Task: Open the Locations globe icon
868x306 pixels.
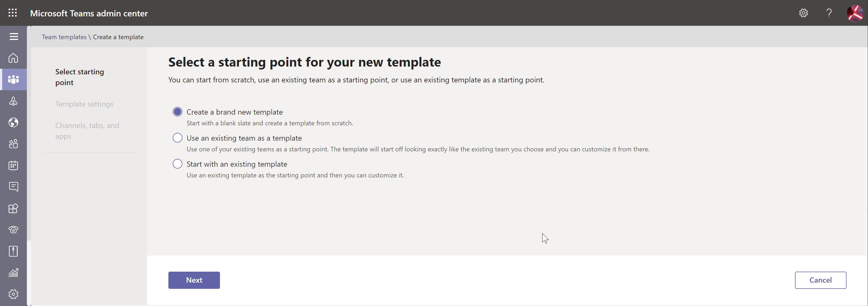Action: 13,122
